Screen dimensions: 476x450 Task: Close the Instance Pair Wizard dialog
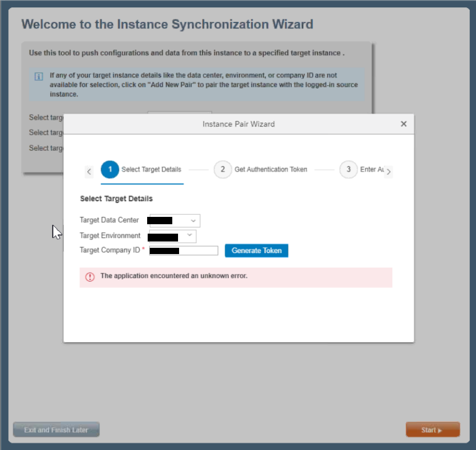click(403, 124)
